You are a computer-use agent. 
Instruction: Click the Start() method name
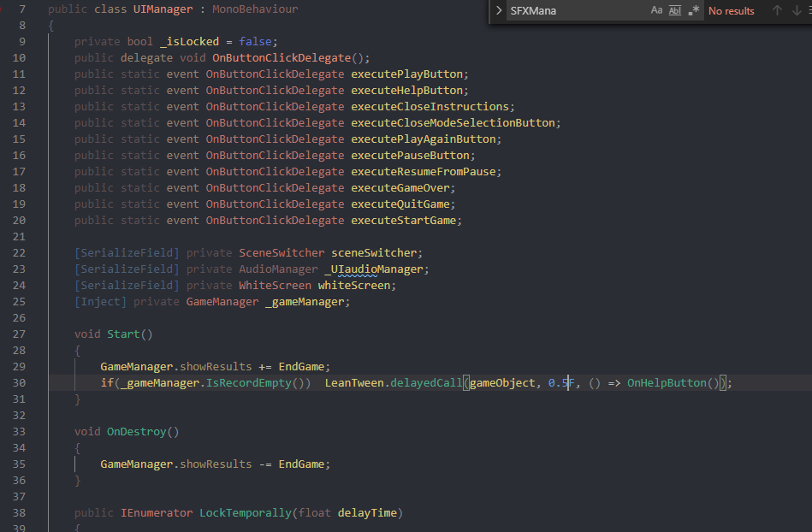[123, 334]
